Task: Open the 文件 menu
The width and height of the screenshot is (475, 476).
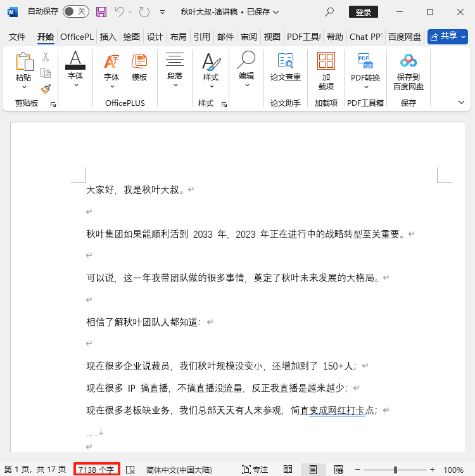Action: [x=16, y=37]
